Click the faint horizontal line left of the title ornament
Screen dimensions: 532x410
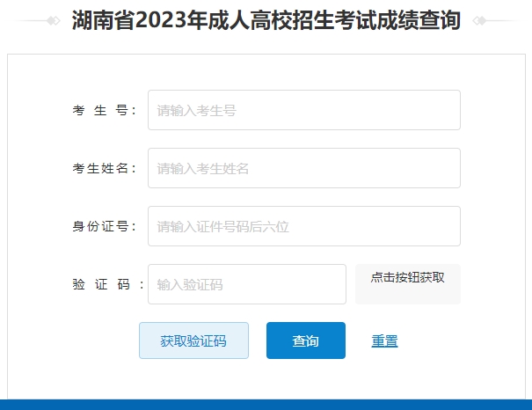pyautogui.click(x=29, y=21)
